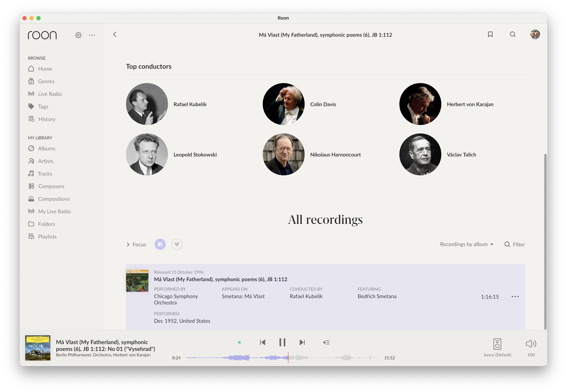Open Roon settings gear icon
The height and width of the screenshot is (392, 567).
pyautogui.click(x=78, y=35)
